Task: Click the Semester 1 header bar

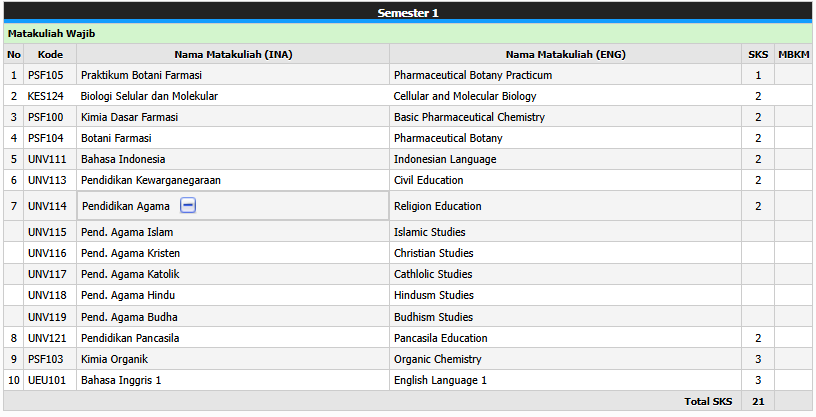Action: (x=408, y=12)
